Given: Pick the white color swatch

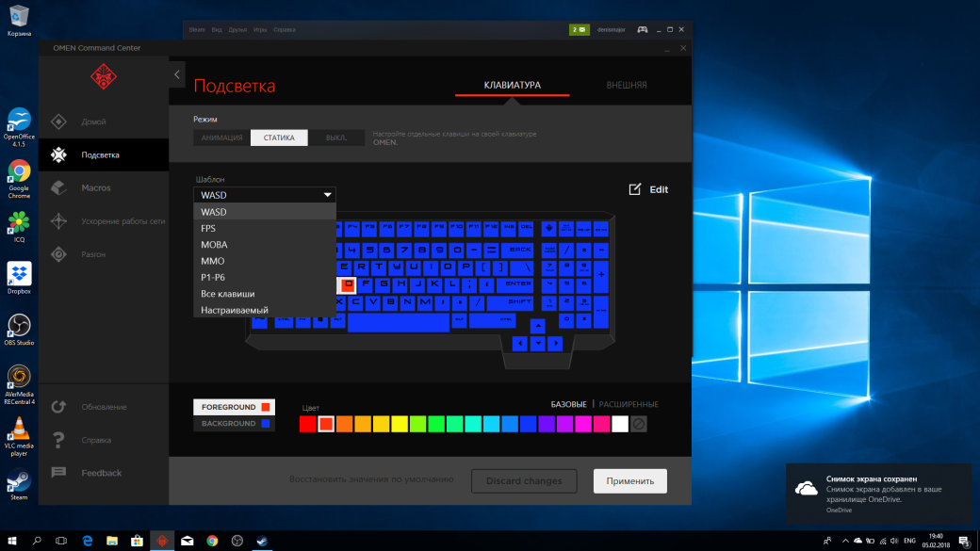Looking at the screenshot, I should [x=620, y=424].
